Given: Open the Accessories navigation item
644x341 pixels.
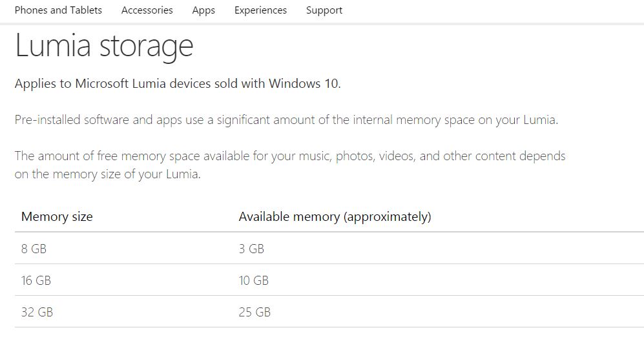Looking at the screenshot, I should [147, 10].
